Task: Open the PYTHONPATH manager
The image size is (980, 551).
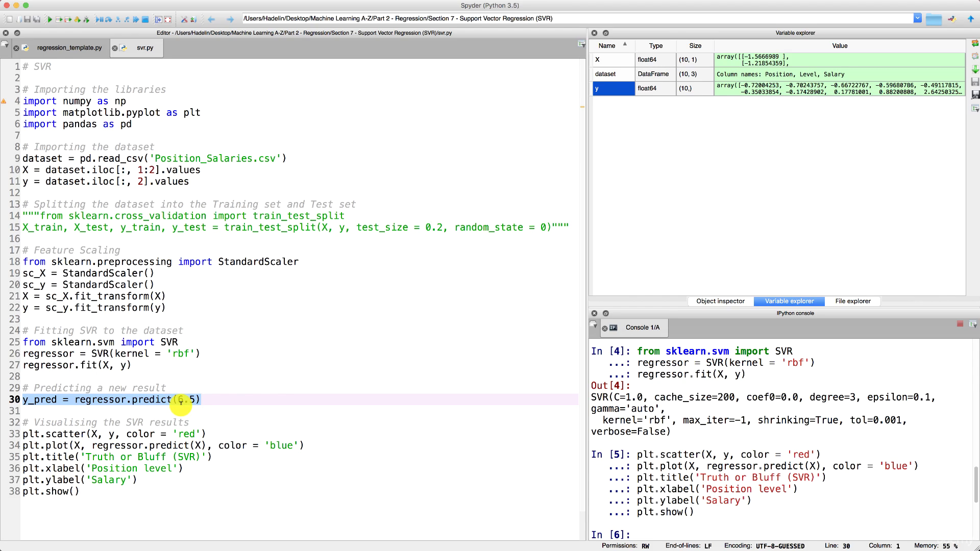Action: [x=193, y=19]
